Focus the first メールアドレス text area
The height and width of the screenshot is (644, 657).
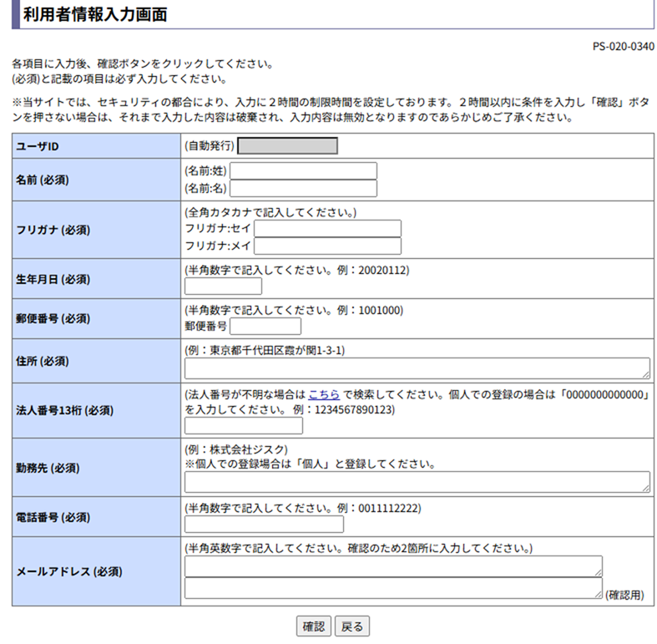coord(393,566)
